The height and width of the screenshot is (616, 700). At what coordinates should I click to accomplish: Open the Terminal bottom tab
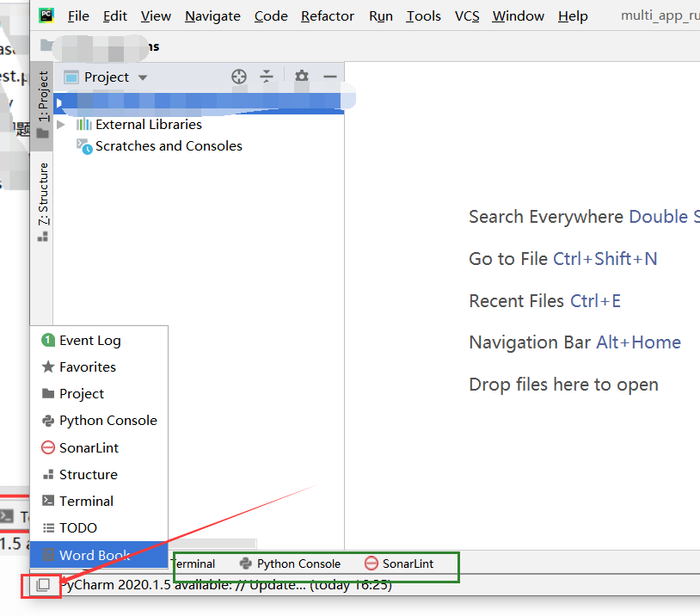point(193,564)
